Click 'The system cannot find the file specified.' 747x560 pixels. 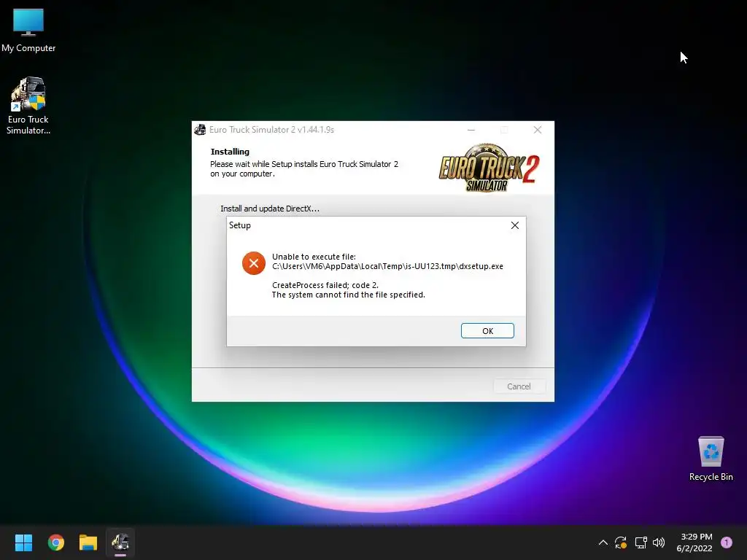(x=348, y=295)
